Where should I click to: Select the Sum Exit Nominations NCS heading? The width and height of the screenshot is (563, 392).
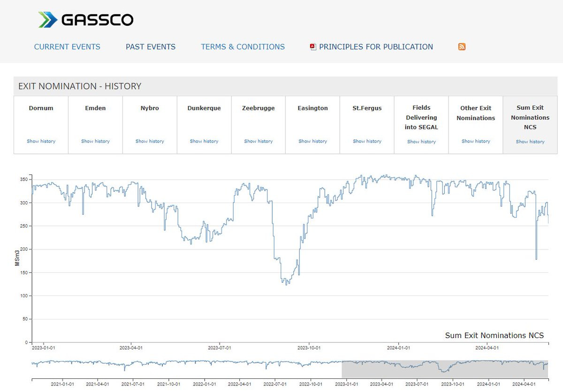pyautogui.click(x=530, y=117)
